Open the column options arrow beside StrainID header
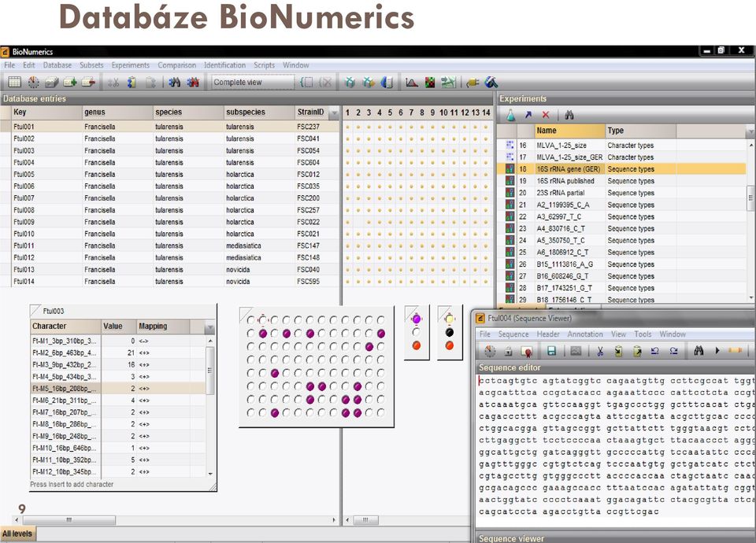 pyautogui.click(x=334, y=113)
